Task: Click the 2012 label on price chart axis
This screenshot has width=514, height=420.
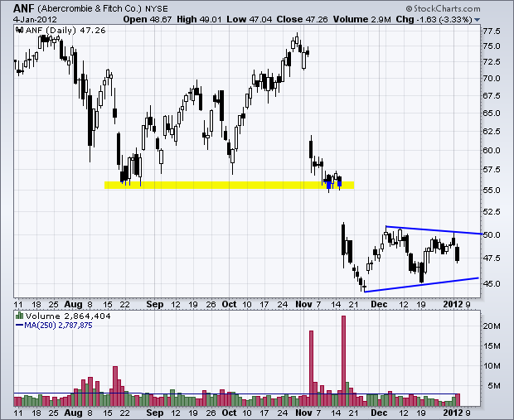Action: pyautogui.click(x=453, y=304)
